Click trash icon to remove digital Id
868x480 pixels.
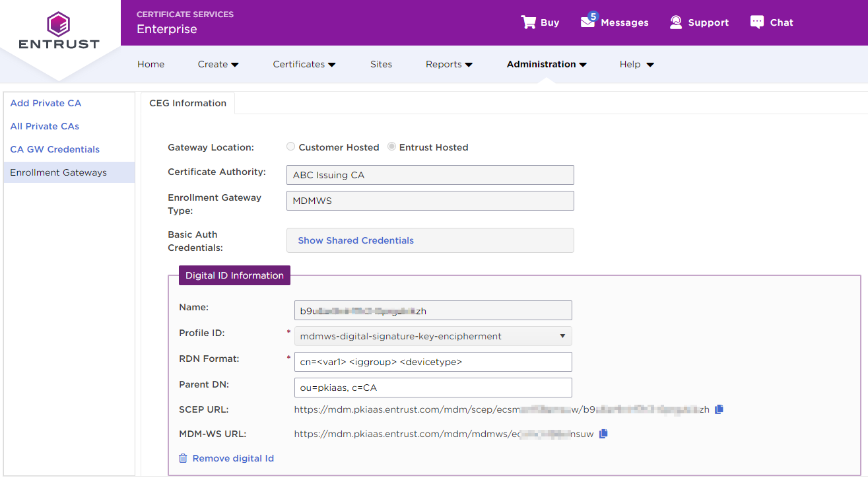tap(184, 458)
